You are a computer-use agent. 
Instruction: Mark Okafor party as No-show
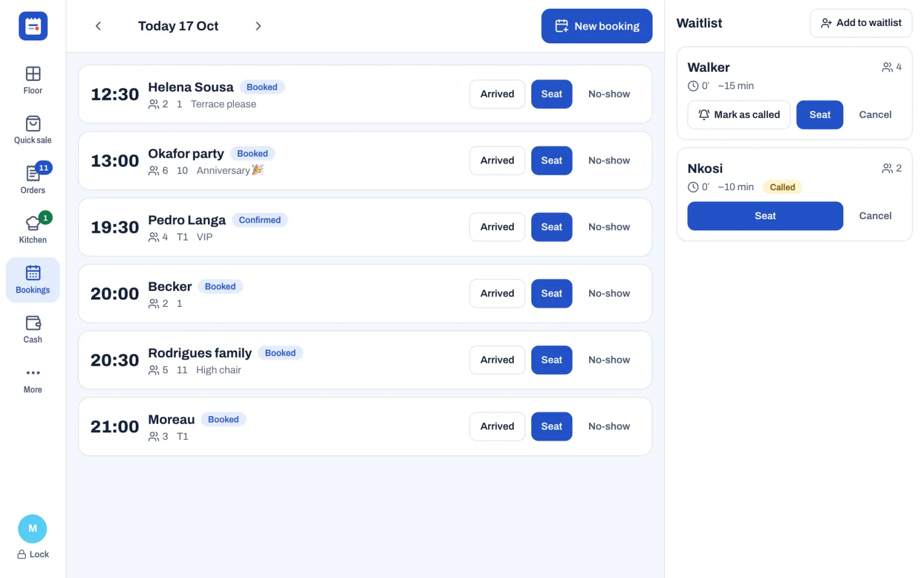609,161
